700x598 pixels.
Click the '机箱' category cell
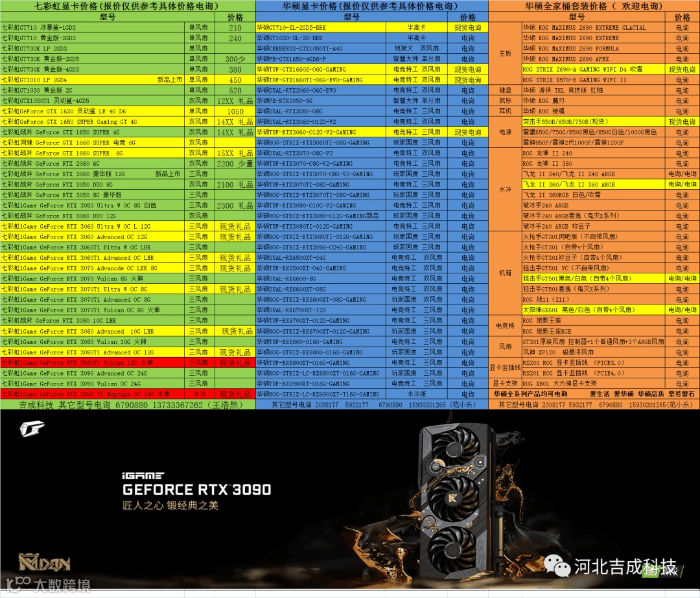506,273
